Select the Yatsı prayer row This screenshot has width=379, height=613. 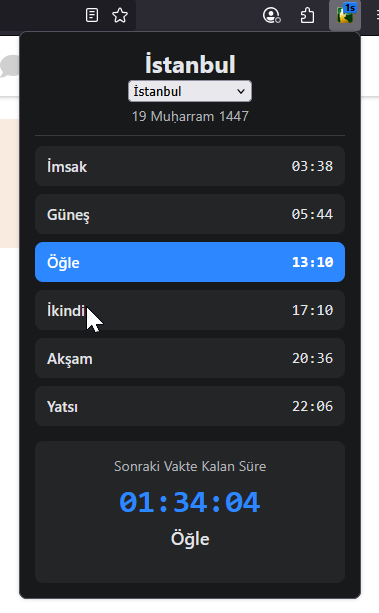[190, 406]
